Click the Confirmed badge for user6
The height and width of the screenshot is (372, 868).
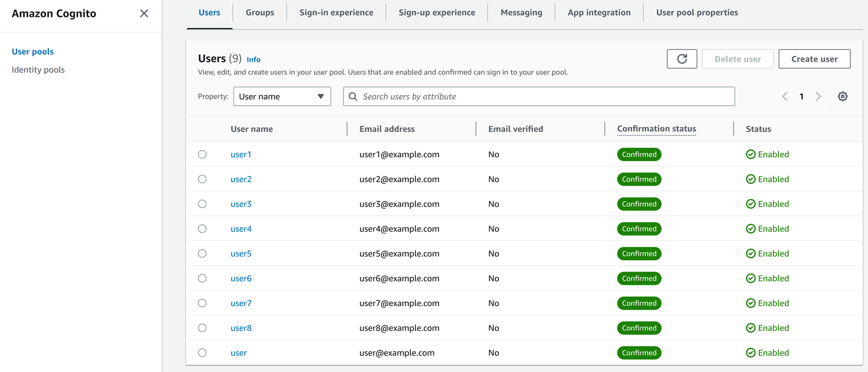[x=639, y=278]
